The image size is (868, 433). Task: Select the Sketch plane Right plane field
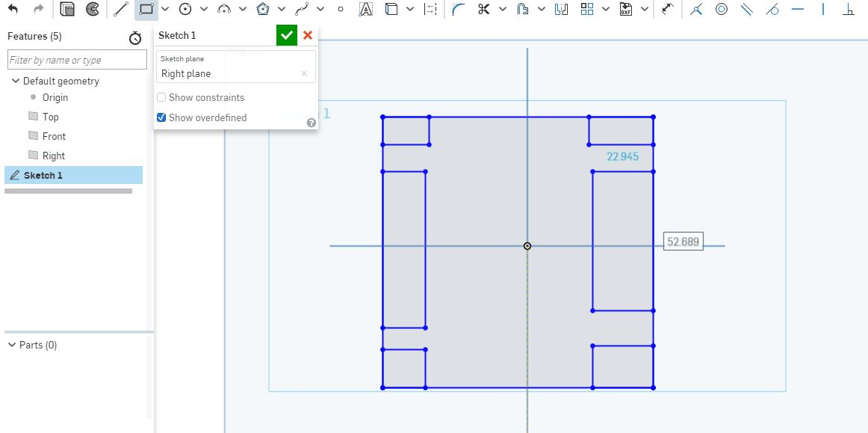pyautogui.click(x=236, y=67)
